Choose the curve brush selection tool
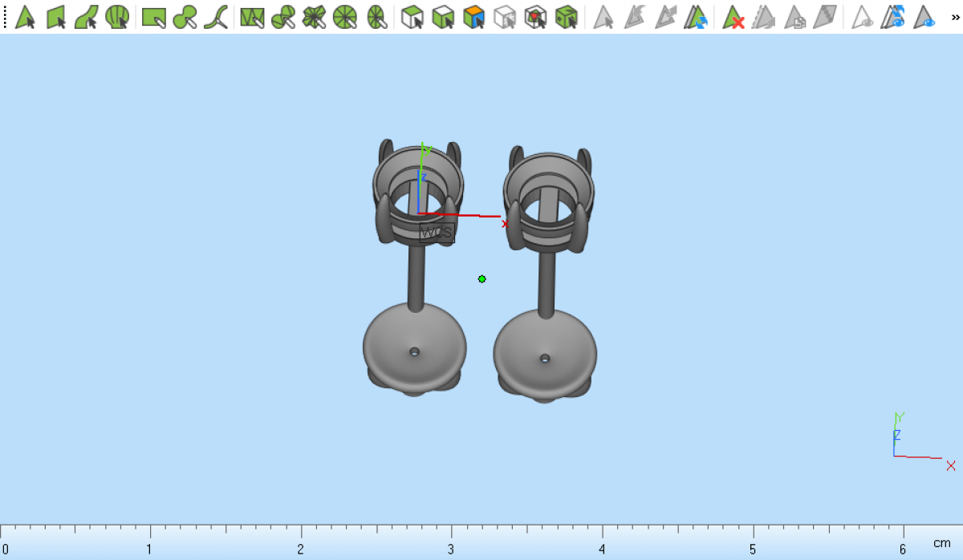Viewport: 963px width, 560px height. tap(215, 17)
